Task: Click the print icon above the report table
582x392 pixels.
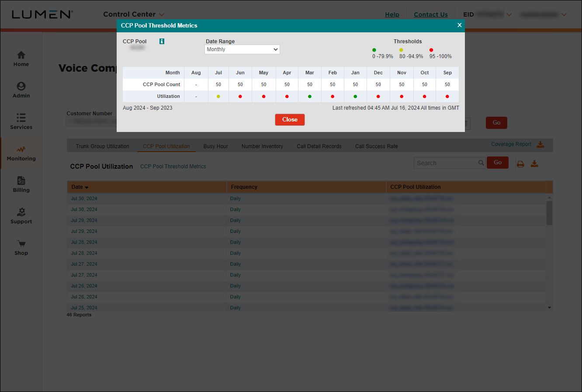Action: coord(520,163)
